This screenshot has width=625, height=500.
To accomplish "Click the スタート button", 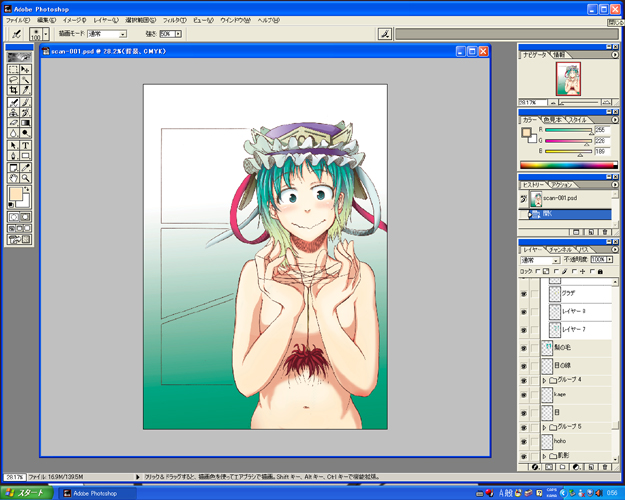I will coord(27,493).
